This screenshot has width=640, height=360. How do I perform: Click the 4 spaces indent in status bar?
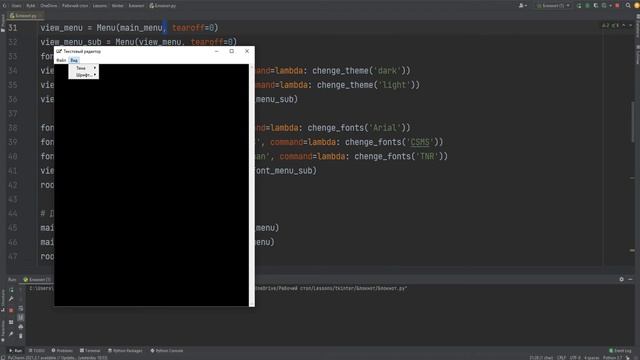(x=591, y=358)
